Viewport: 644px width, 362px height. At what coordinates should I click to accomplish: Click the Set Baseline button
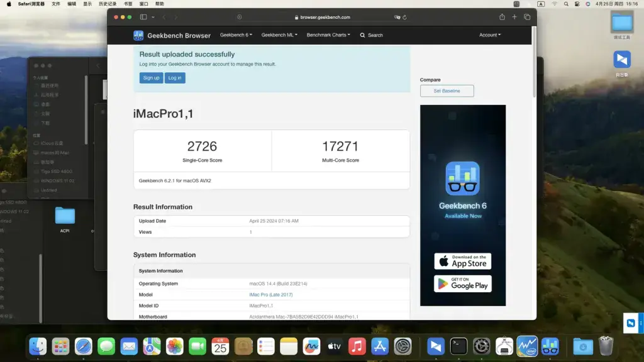pyautogui.click(x=447, y=90)
